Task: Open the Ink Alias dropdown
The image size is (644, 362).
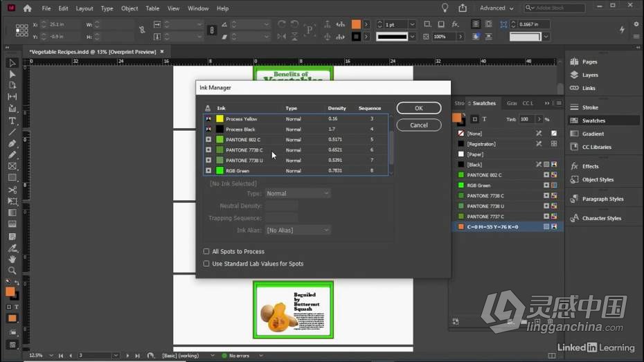Action: coord(297,230)
